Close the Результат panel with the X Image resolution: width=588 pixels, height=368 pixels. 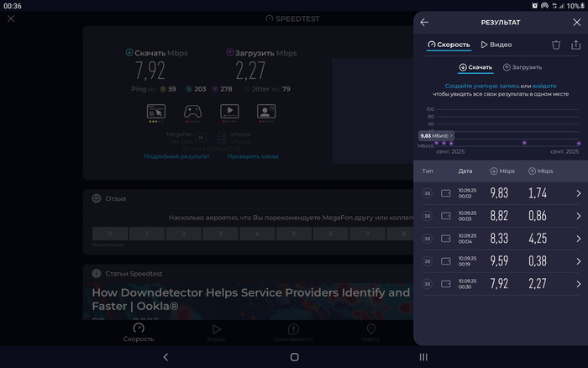click(576, 23)
